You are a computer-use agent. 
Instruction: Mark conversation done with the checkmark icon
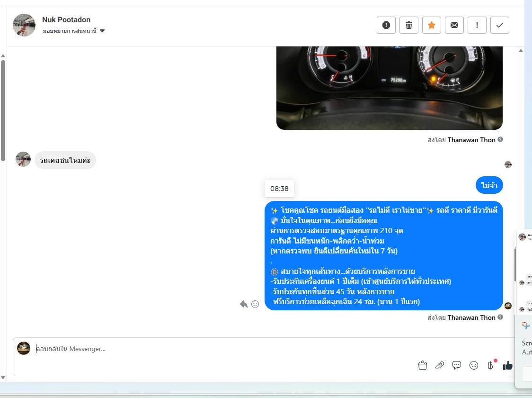(x=500, y=25)
